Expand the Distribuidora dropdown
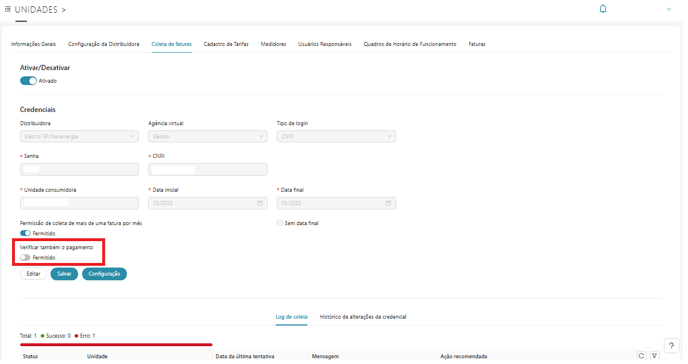 (79, 136)
